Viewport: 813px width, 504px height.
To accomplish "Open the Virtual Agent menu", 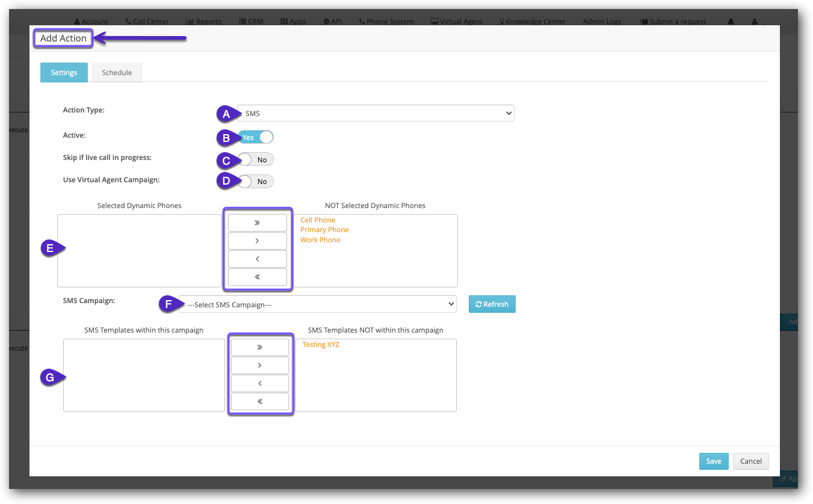I will [x=457, y=22].
